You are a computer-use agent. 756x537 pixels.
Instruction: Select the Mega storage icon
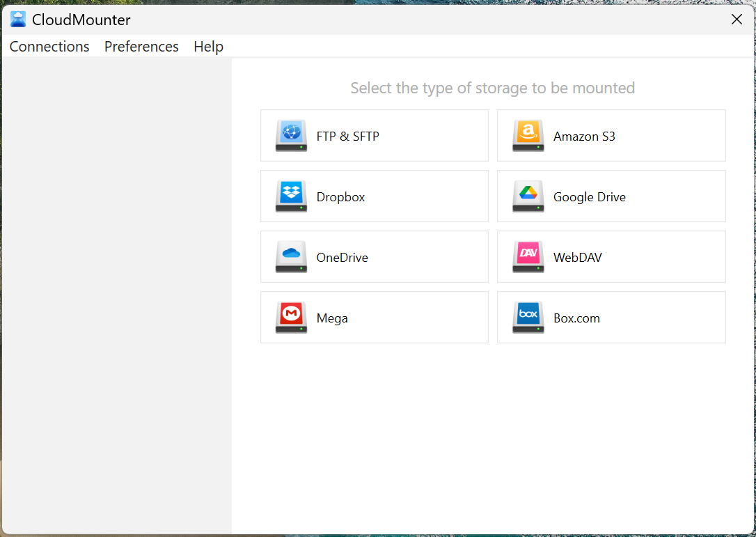290,317
